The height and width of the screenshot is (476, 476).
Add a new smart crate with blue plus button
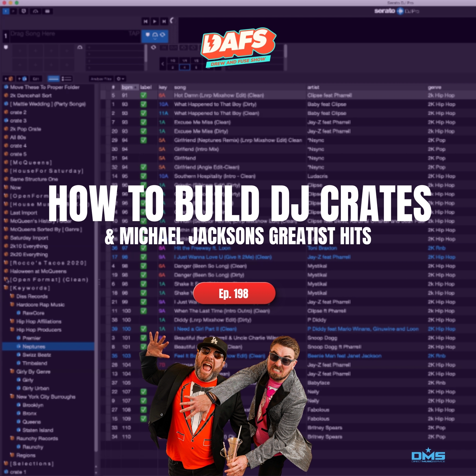22,79
